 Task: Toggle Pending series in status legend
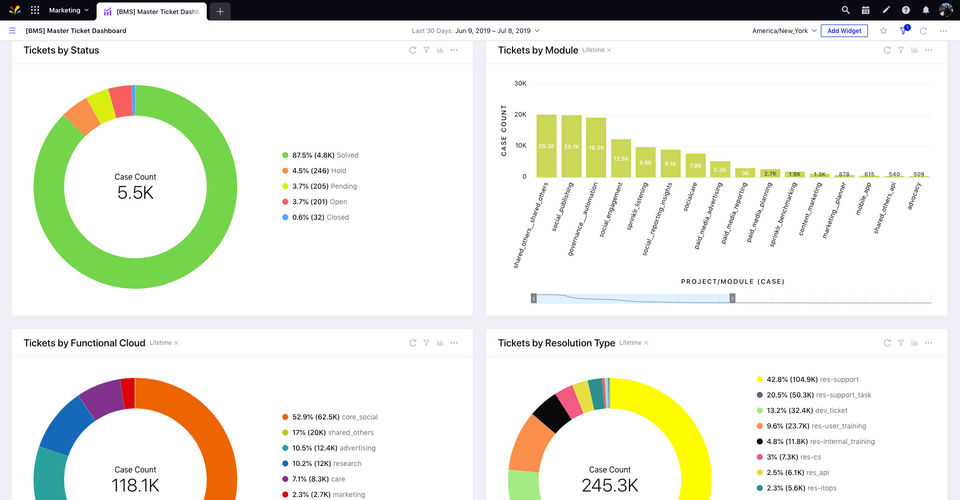[320, 186]
